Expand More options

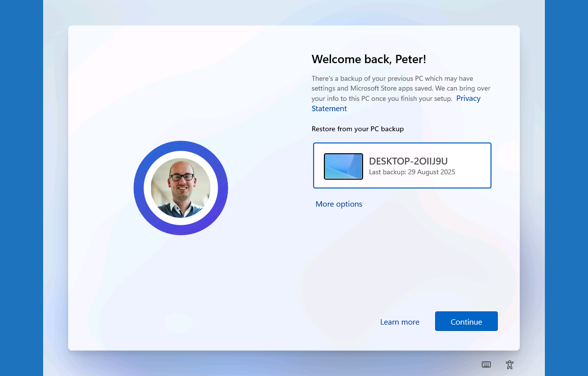339,204
